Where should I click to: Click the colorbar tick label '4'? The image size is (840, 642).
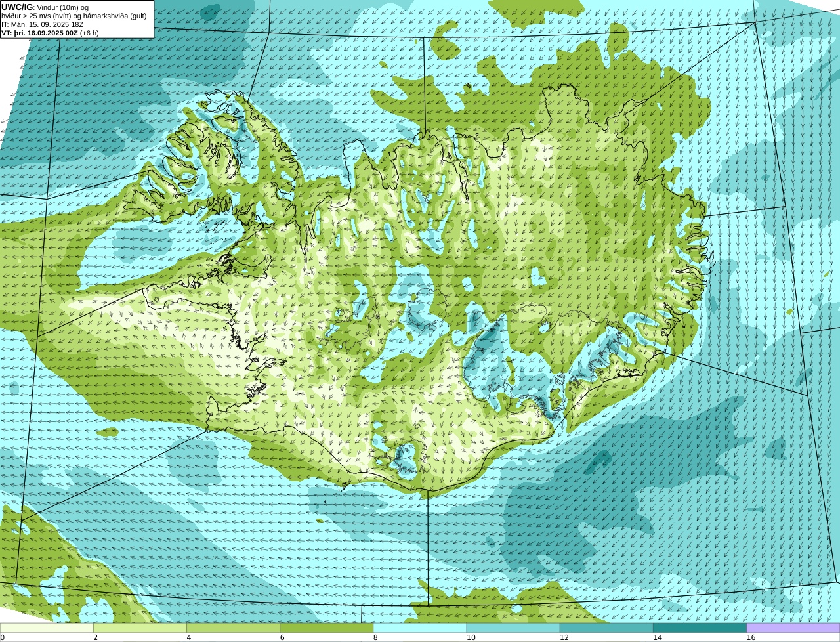coord(189,637)
